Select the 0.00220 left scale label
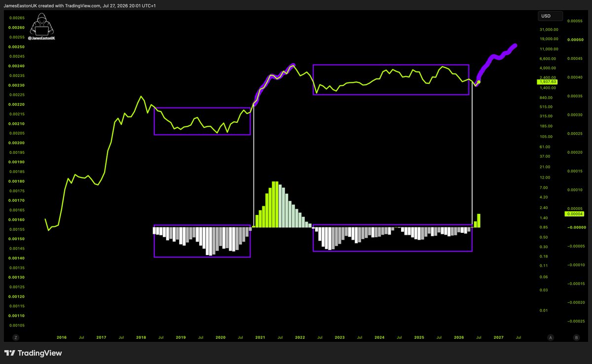The image size is (592, 364). (17, 105)
